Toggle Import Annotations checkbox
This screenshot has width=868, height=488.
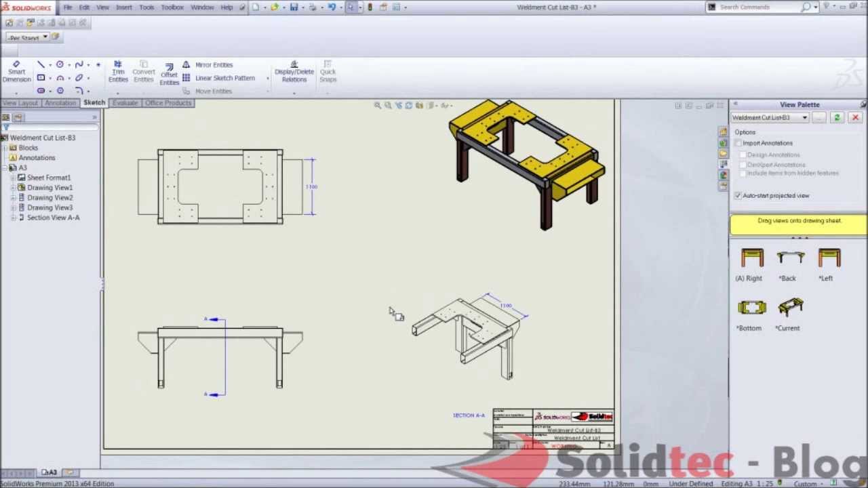pos(738,143)
